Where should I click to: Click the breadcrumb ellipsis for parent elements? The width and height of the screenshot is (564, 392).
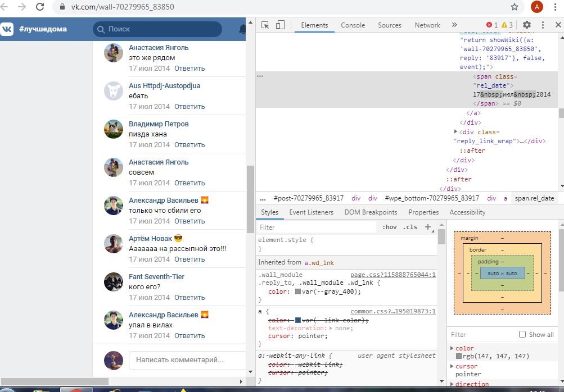[x=263, y=198]
